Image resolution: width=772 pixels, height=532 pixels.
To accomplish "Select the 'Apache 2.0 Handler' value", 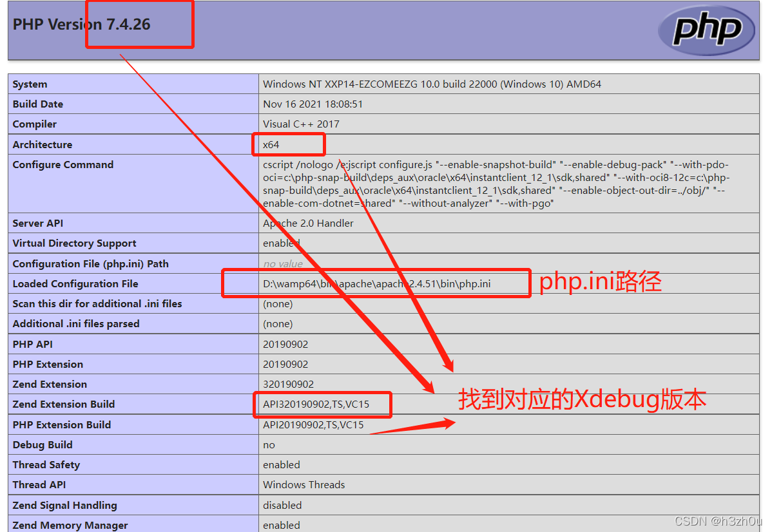I will 308,223.
